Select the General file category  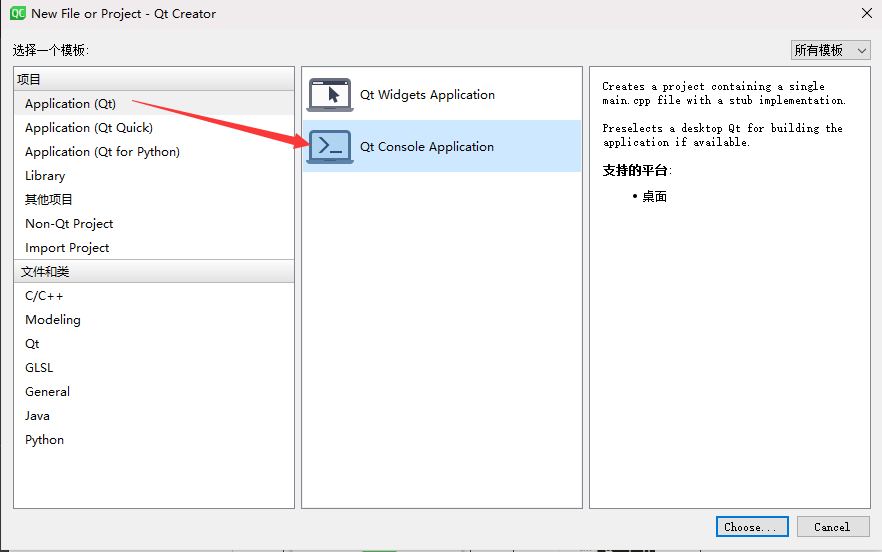[154, 392]
